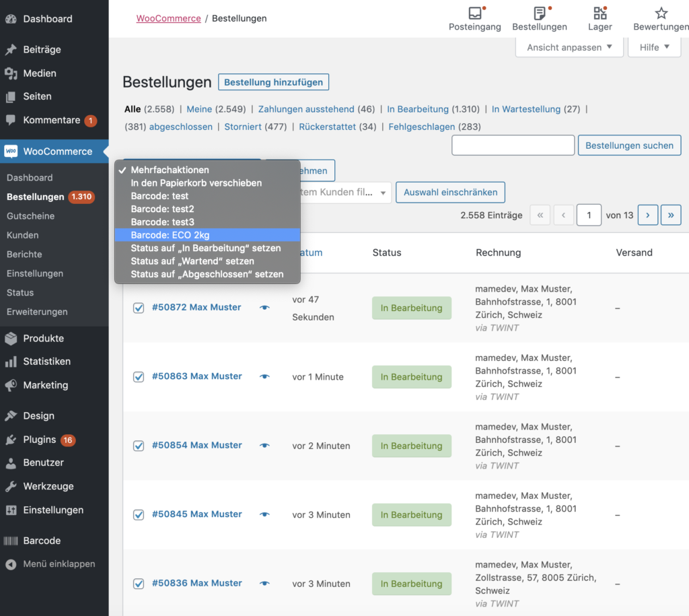The height and width of the screenshot is (616, 689).
Task: Open Gutscheine in WooCommerce submenu
Action: click(31, 216)
